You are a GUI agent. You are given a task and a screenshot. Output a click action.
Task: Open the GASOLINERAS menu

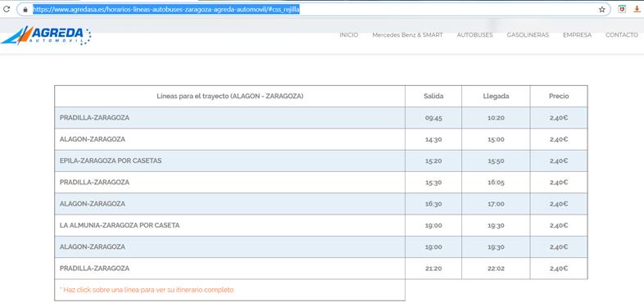coord(528,35)
